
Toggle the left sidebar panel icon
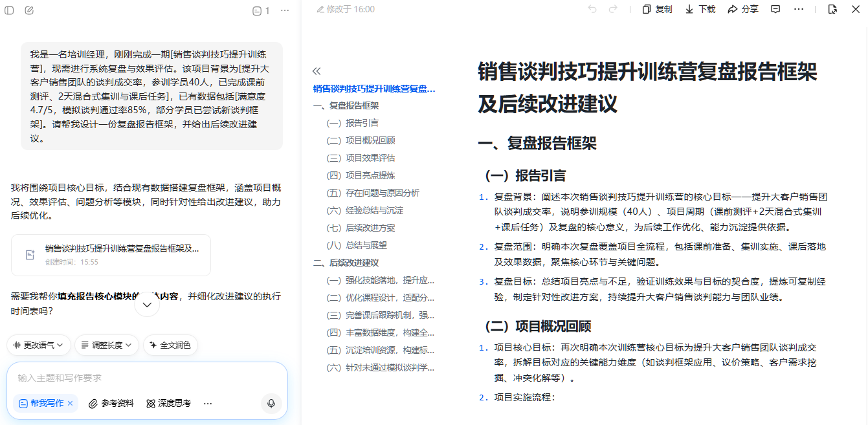pyautogui.click(x=9, y=10)
